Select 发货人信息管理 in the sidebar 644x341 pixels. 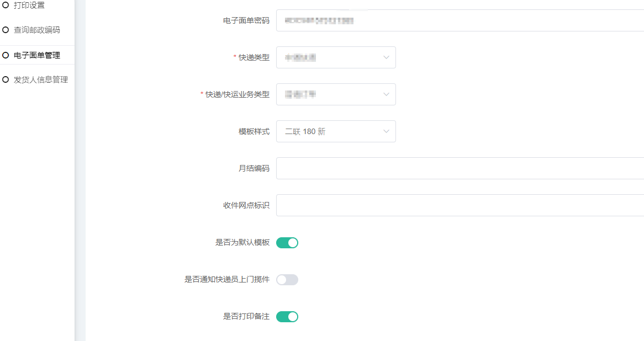point(41,79)
